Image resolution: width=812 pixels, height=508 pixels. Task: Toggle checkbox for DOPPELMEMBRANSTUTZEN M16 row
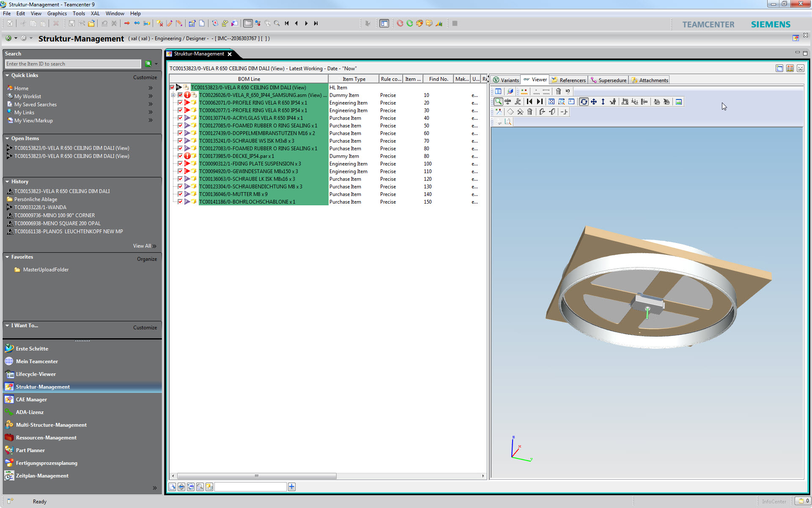[x=180, y=133]
